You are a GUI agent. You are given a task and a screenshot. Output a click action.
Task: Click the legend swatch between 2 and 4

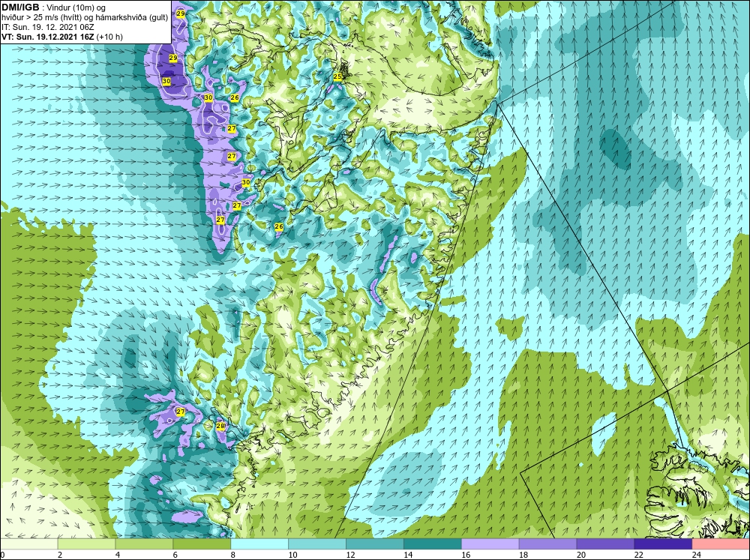click(86, 544)
